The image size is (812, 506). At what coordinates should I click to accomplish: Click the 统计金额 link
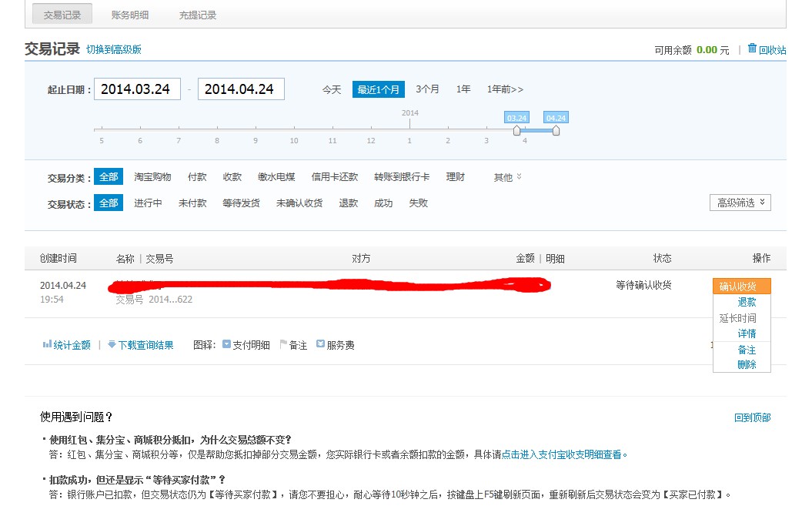coord(72,345)
